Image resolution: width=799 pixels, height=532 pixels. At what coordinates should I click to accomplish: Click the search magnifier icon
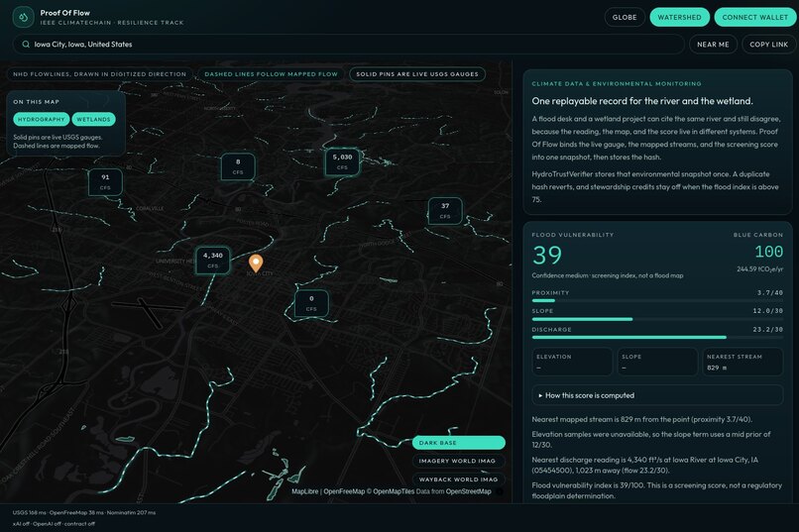click(x=26, y=45)
